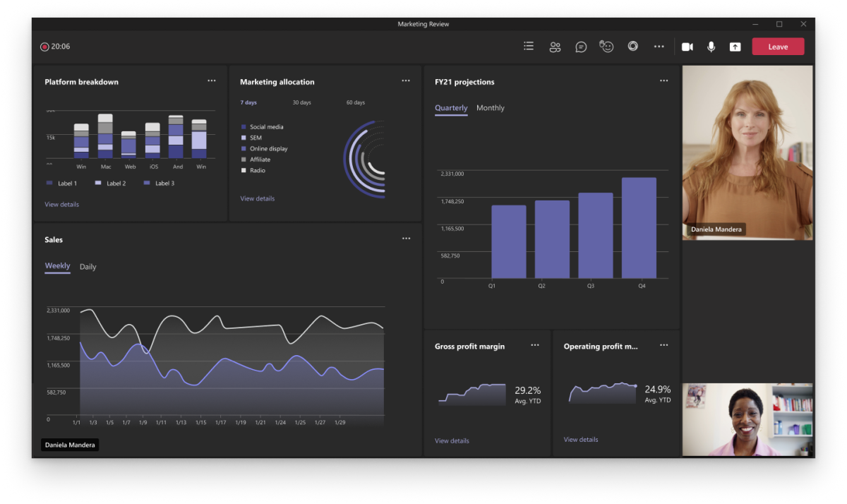The width and height of the screenshot is (847, 504).
Task: Click the 24.9% operating margin value
Action: coord(658,389)
